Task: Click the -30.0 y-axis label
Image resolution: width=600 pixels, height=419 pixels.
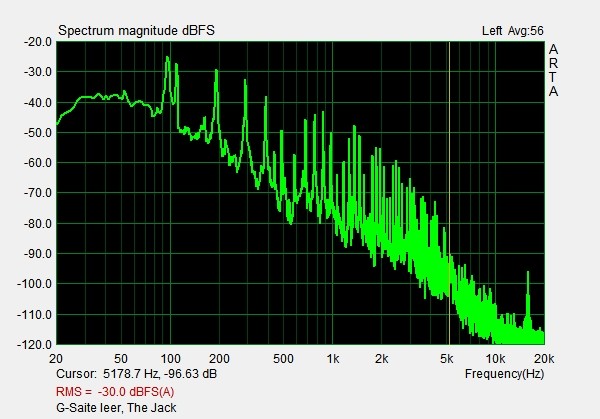Action: tap(38, 72)
